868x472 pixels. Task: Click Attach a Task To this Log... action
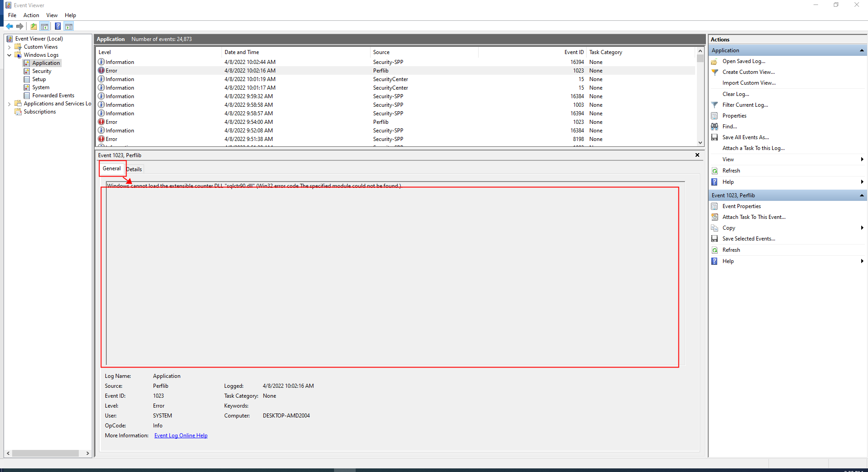[754, 148]
